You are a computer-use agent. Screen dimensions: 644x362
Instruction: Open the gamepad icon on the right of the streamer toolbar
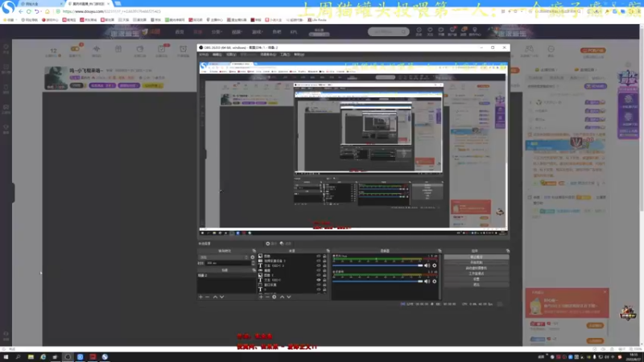pos(529,51)
